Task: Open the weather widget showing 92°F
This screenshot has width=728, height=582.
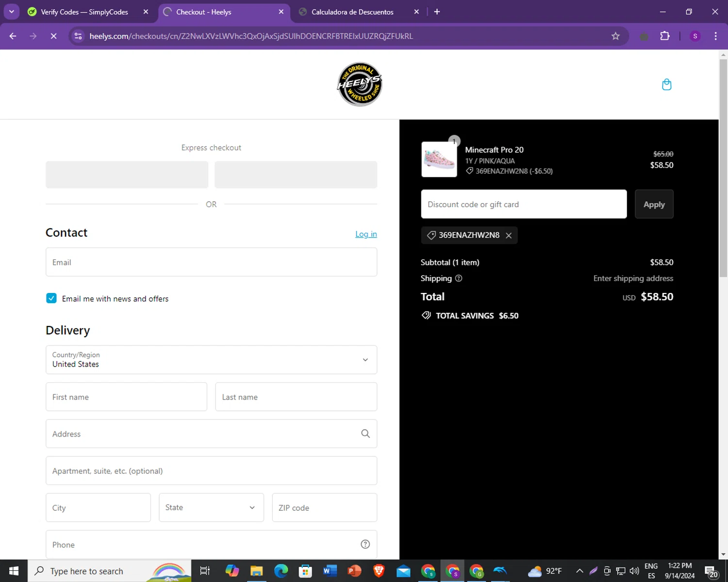Action: click(x=545, y=571)
